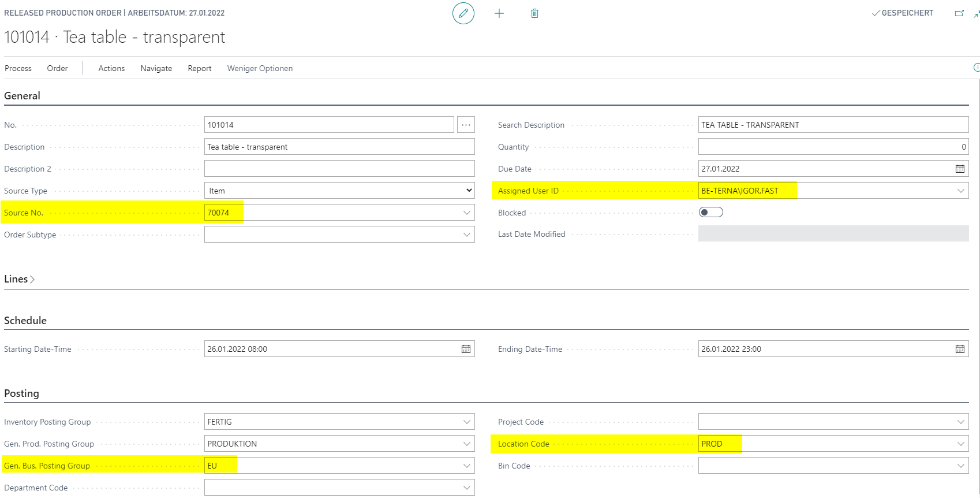The height and width of the screenshot is (498, 980).
Task: Expand the Source No. dropdown arrow
Action: (466, 213)
